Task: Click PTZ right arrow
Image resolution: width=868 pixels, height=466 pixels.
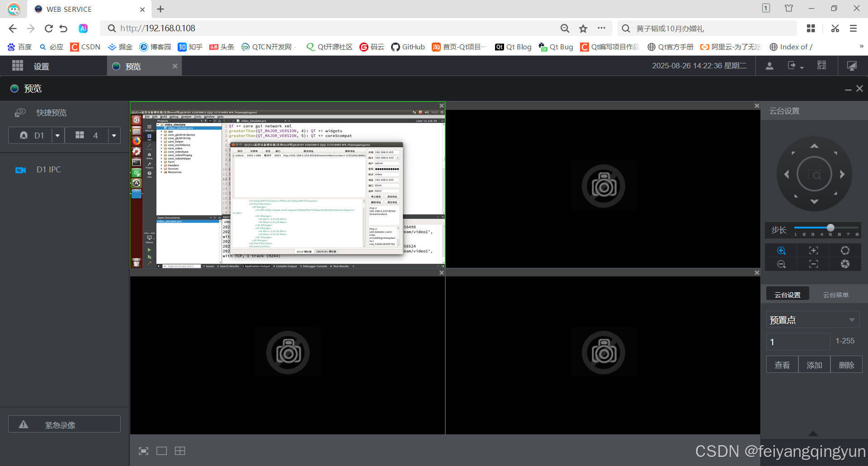Action: point(842,174)
